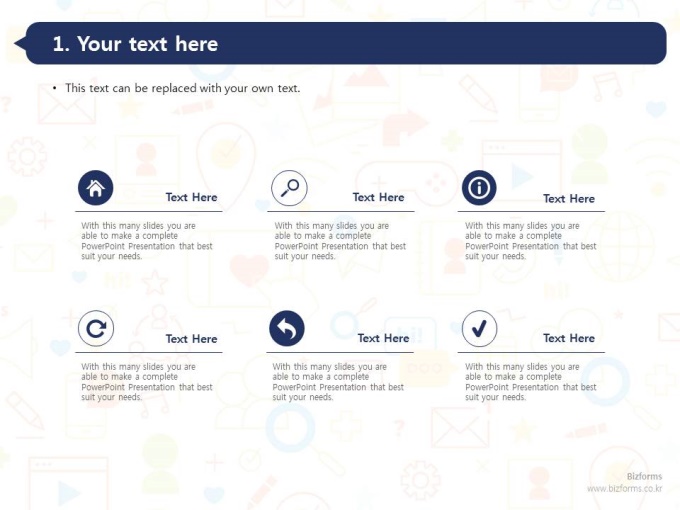Select the refresh arrow icon
The height and width of the screenshot is (510, 680).
click(x=96, y=328)
